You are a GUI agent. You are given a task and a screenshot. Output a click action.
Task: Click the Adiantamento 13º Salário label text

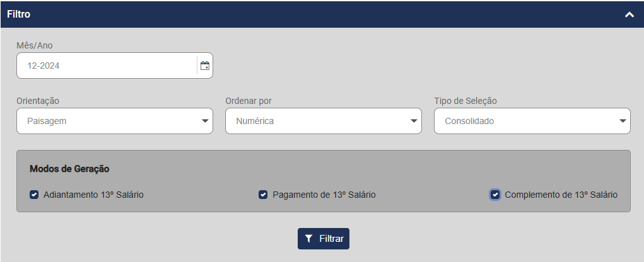click(x=93, y=195)
